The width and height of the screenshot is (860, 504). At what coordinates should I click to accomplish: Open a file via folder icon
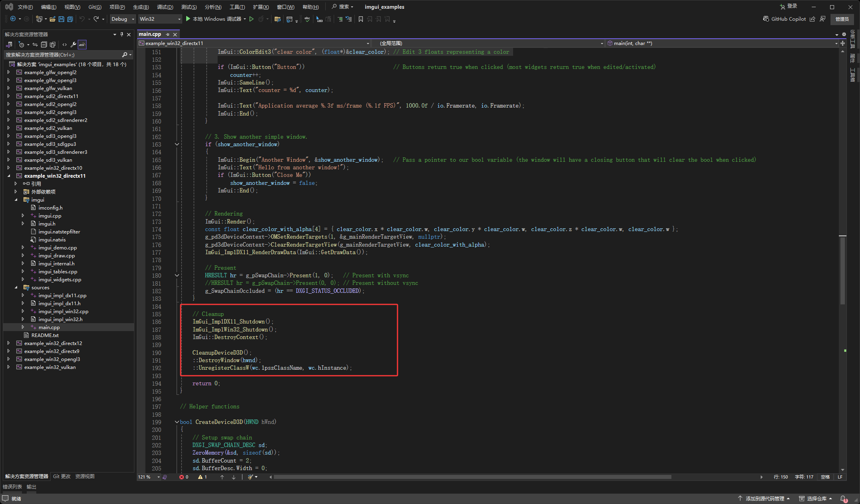click(x=53, y=19)
